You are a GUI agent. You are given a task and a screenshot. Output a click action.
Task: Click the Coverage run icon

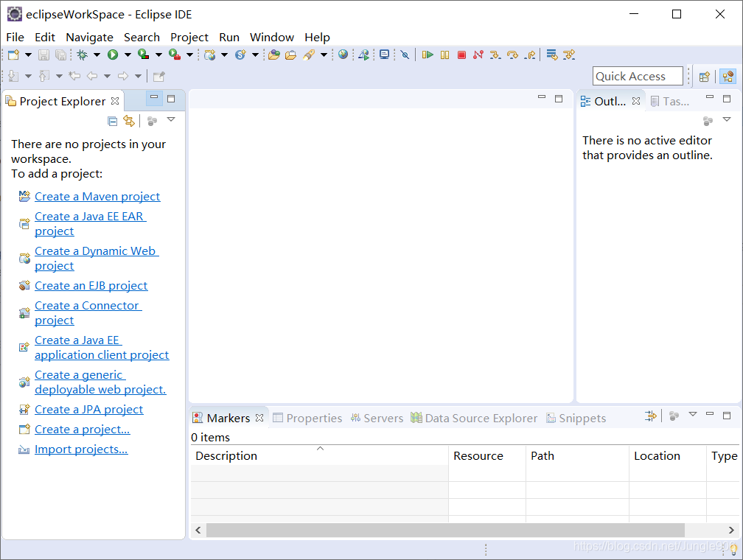(x=144, y=55)
